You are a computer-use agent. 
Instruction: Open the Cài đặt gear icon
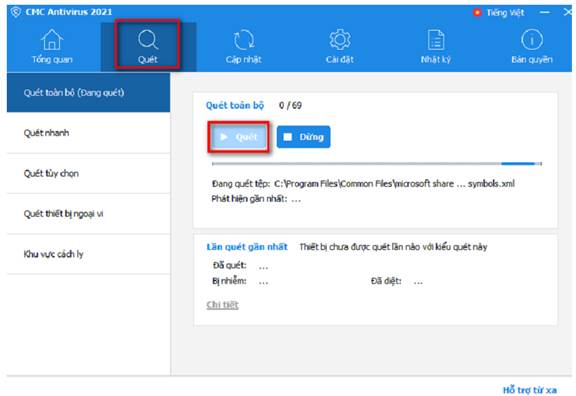pos(340,40)
